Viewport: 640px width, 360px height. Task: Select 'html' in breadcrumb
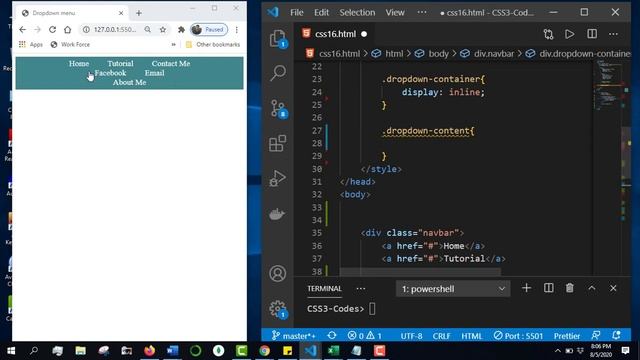tap(394, 53)
